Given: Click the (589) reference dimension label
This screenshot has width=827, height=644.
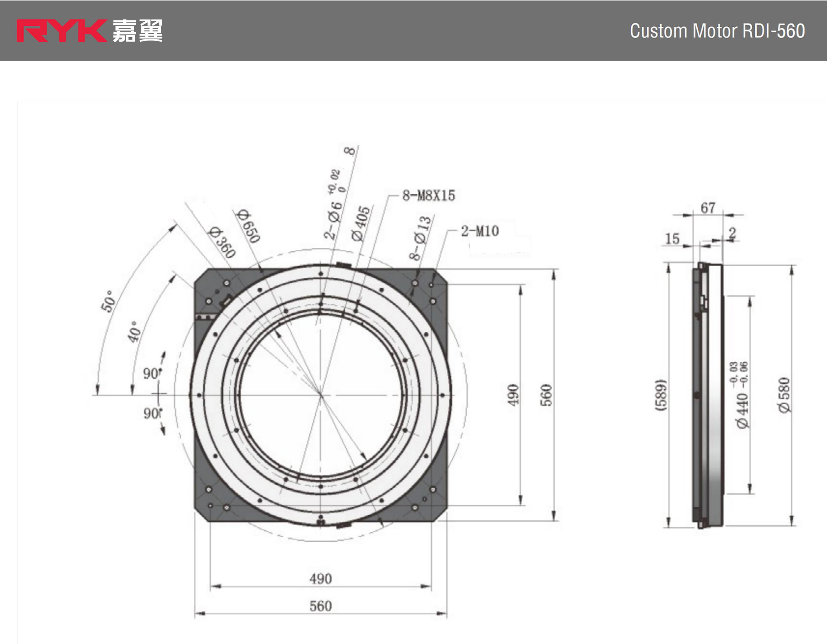Looking at the screenshot, I should (661, 395).
